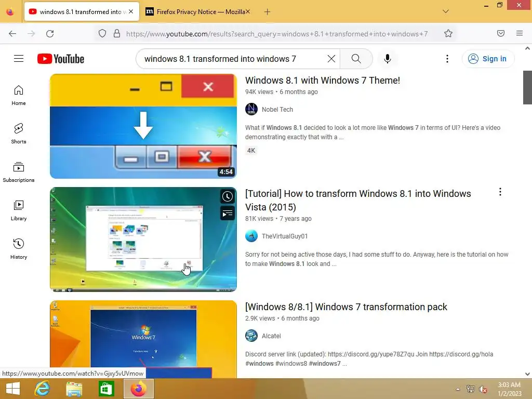This screenshot has height=399, width=532.
Task: Click the Firefox back arrow
Action: (x=12, y=34)
